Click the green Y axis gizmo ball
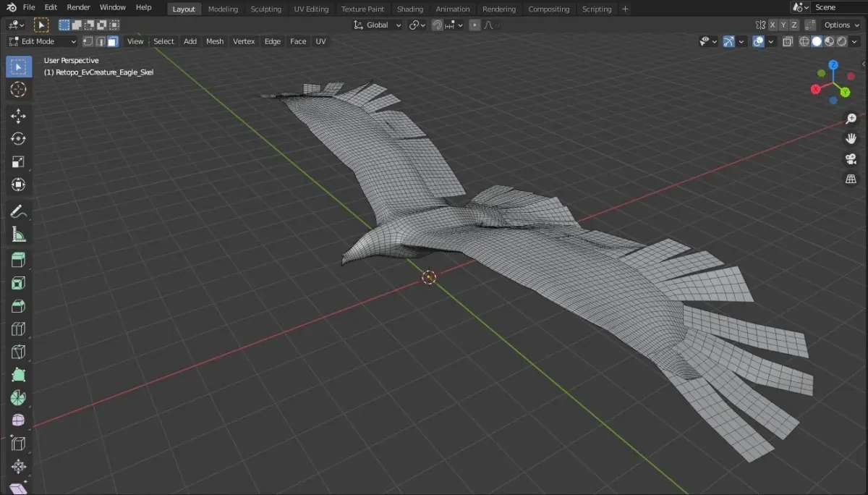868x495 pixels. (844, 93)
